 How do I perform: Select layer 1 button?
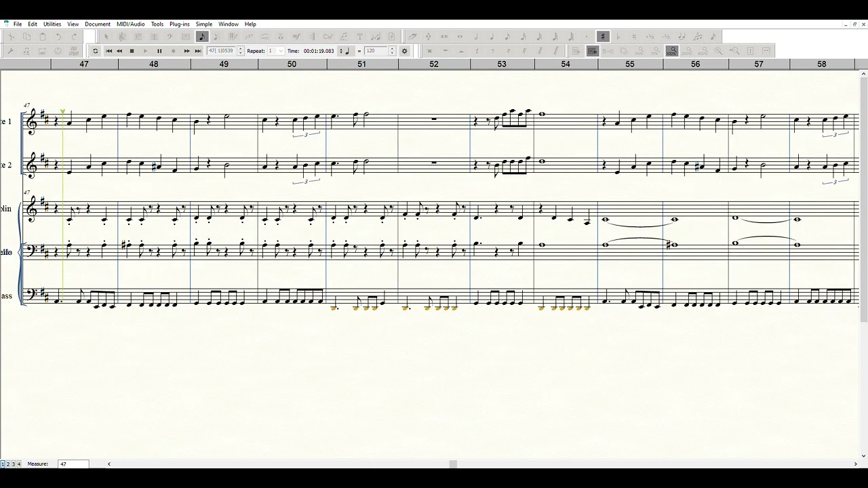pyautogui.click(x=3, y=464)
